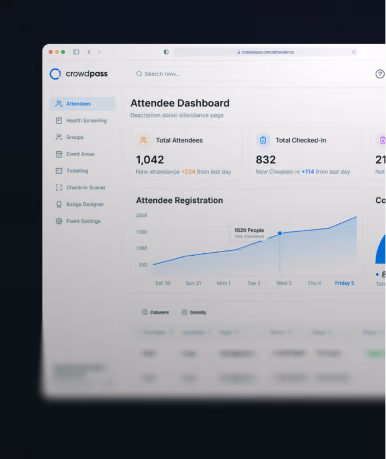Launch the Badge Designer
The height and width of the screenshot is (459, 386).
(x=83, y=204)
